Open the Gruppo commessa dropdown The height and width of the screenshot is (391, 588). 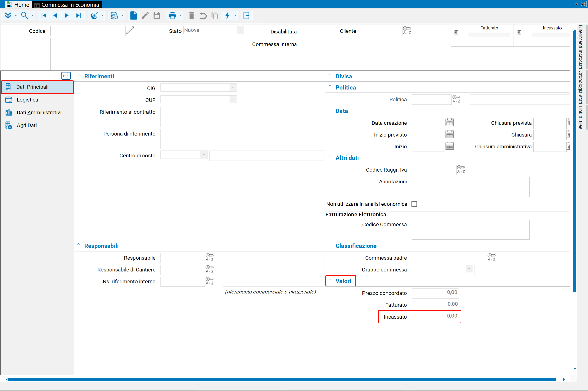point(469,269)
